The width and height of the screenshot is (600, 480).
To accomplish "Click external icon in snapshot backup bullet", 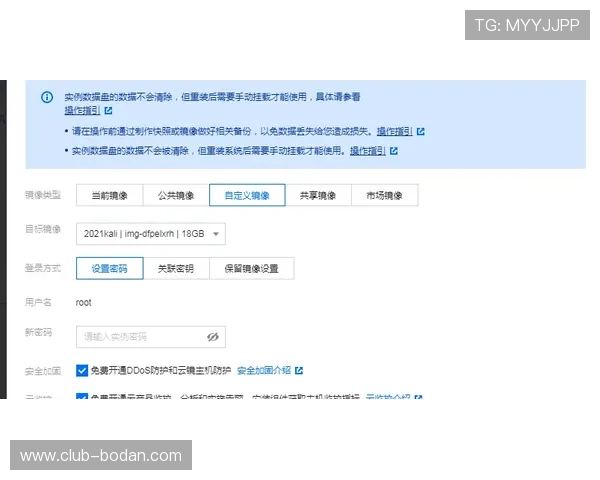I will click(421, 132).
